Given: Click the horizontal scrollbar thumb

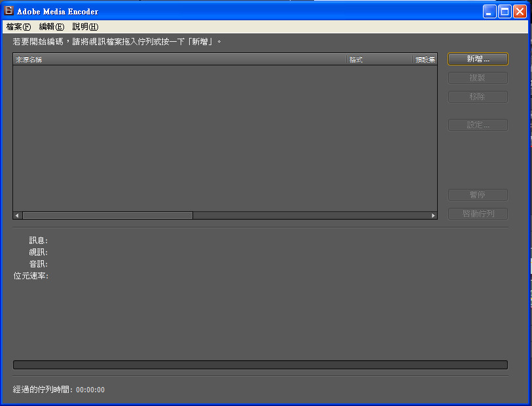Looking at the screenshot, I should 107,215.
